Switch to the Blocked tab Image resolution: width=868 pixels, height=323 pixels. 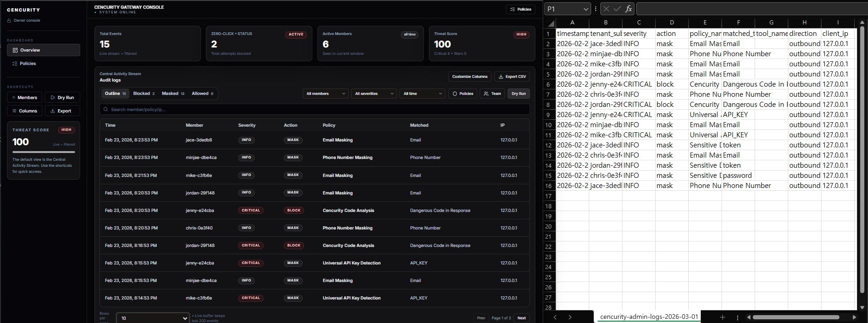click(x=144, y=94)
